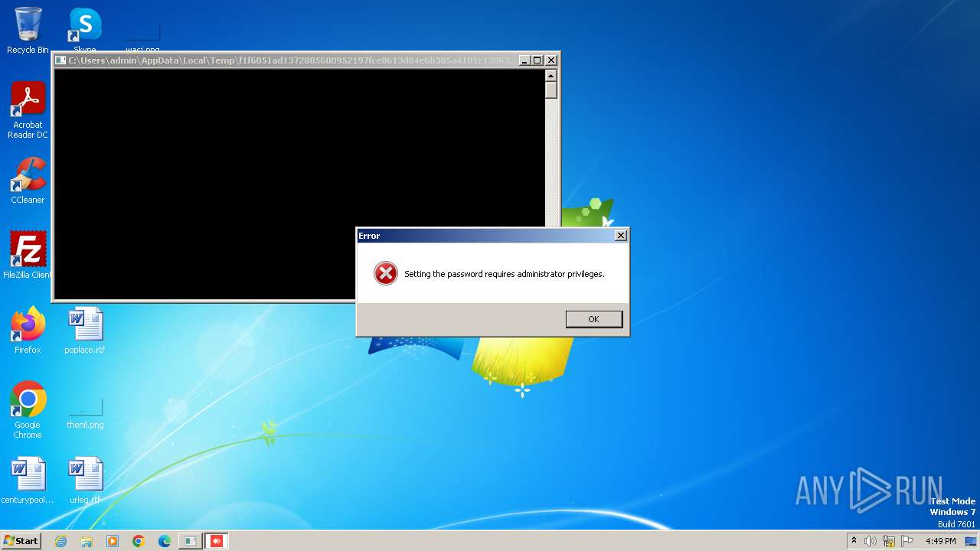
Task: Click the console window title bar path
Action: (292, 60)
